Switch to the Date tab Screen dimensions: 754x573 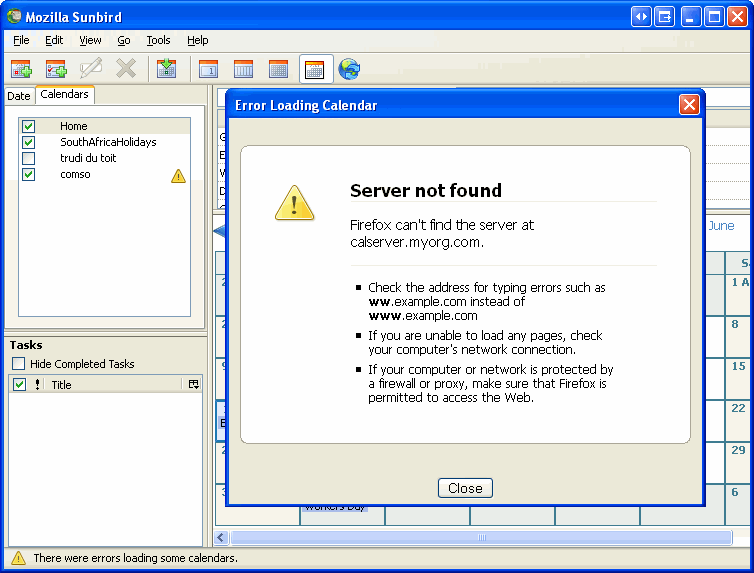pyautogui.click(x=19, y=96)
